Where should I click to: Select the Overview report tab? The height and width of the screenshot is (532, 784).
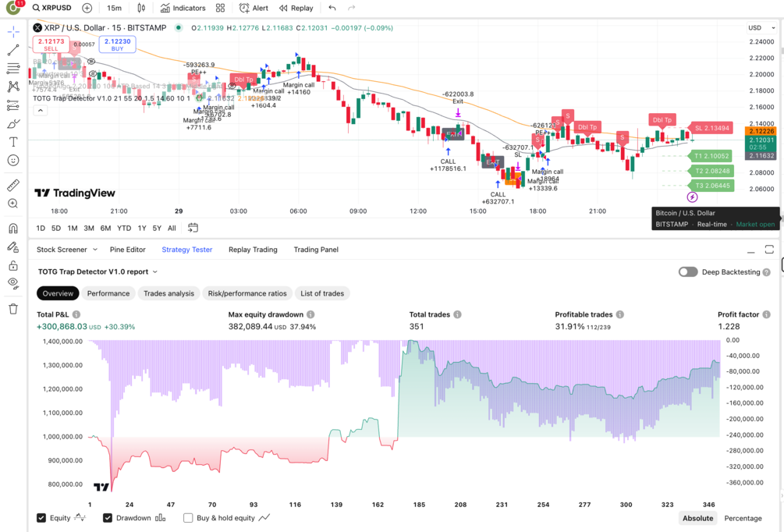point(58,293)
